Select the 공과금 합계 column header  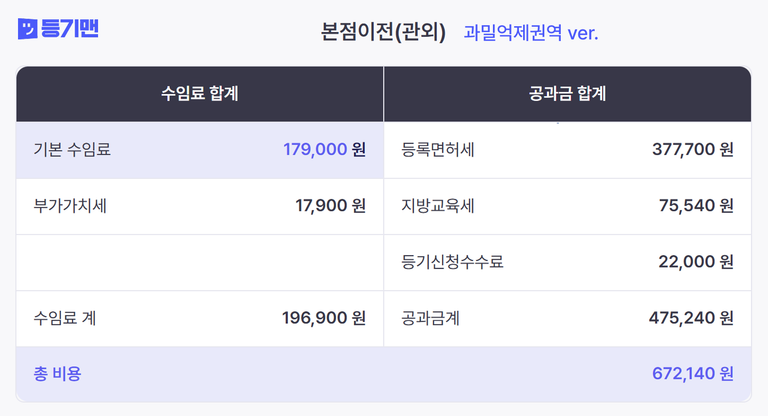[567, 95]
